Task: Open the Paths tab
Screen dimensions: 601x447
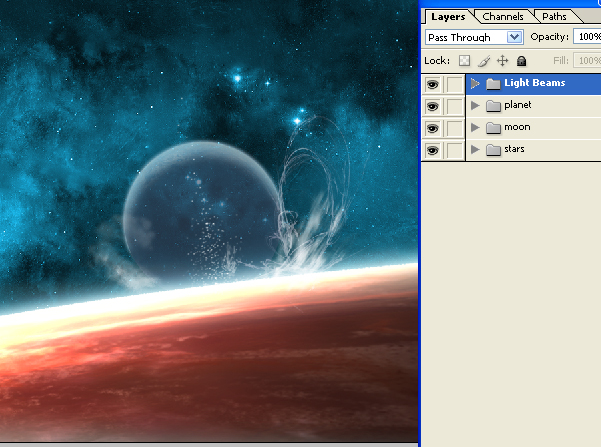Action: 554,16
